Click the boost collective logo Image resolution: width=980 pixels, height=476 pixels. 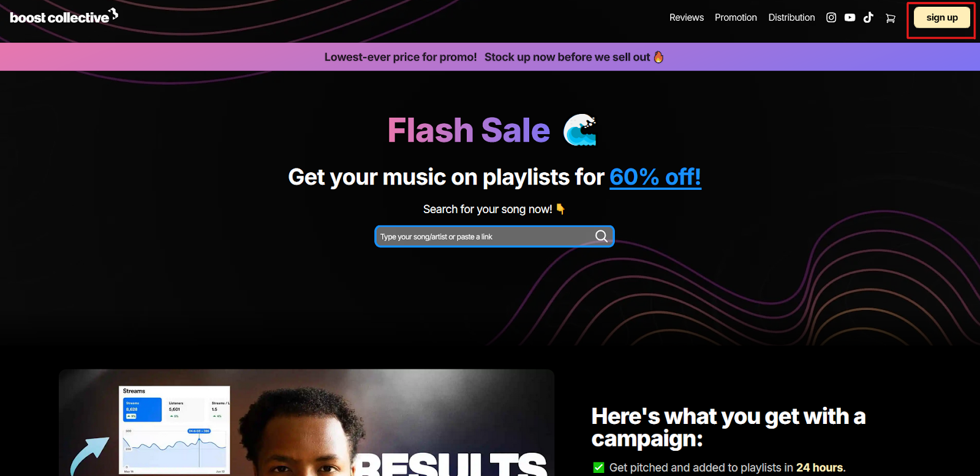tap(64, 17)
